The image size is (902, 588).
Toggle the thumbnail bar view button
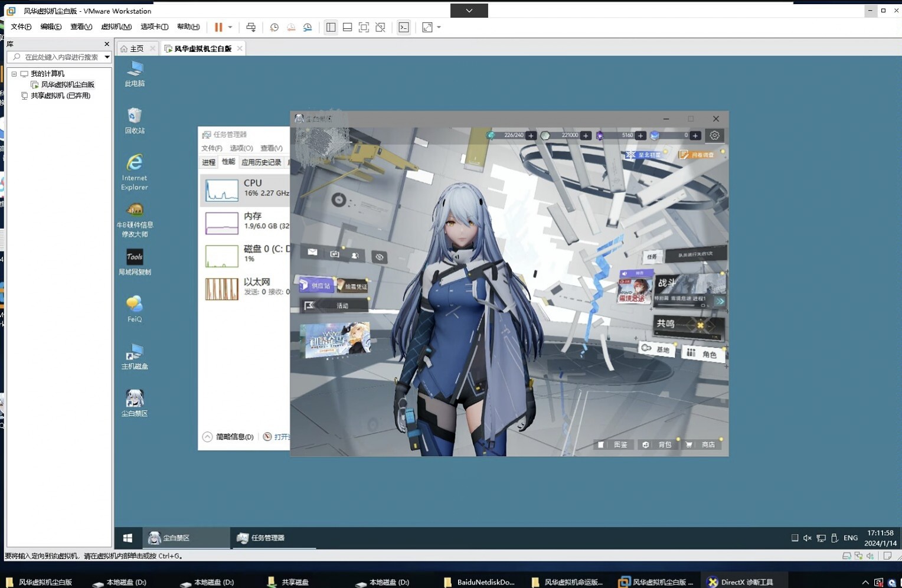[348, 27]
